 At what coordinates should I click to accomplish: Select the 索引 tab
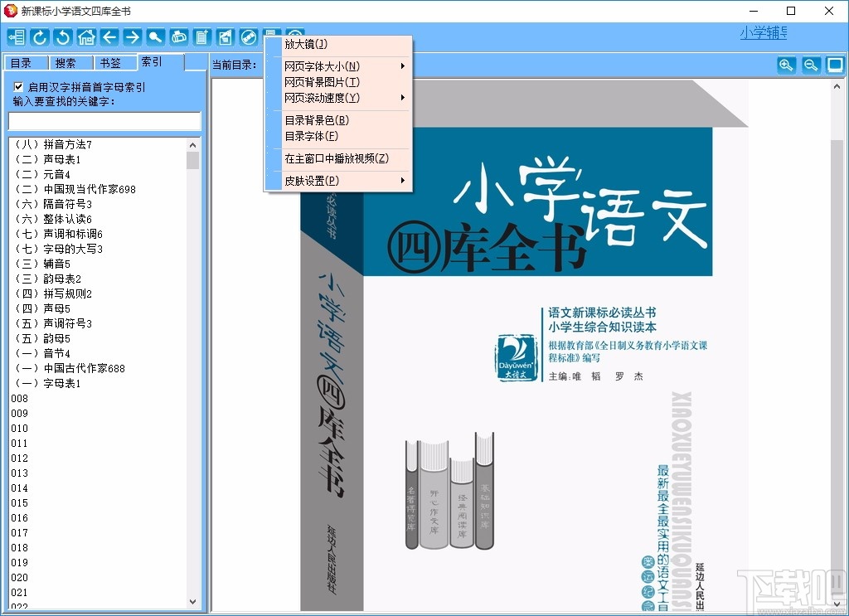(x=160, y=62)
